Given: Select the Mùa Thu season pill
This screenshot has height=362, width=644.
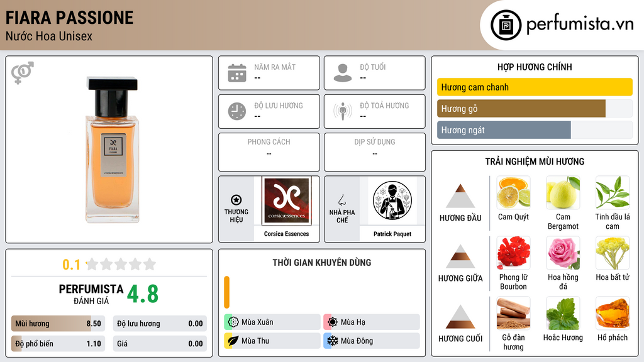Looking at the screenshot, I should point(272,341).
